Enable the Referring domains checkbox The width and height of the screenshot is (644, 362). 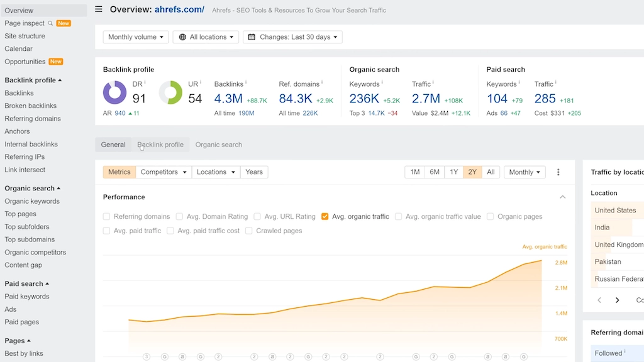tap(107, 216)
